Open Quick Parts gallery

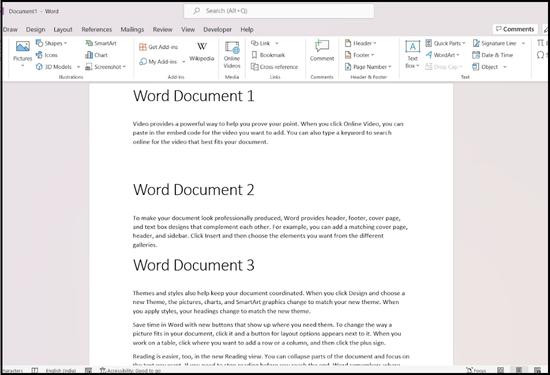click(445, 43)
